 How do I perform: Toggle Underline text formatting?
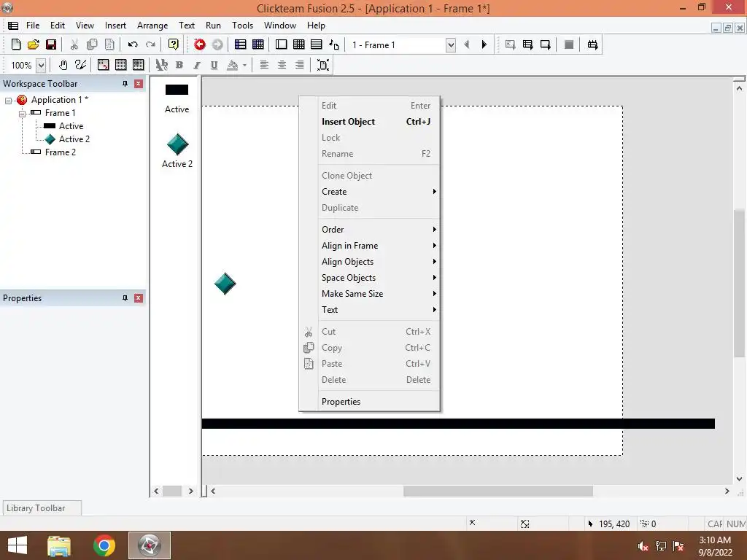point(214,65)
